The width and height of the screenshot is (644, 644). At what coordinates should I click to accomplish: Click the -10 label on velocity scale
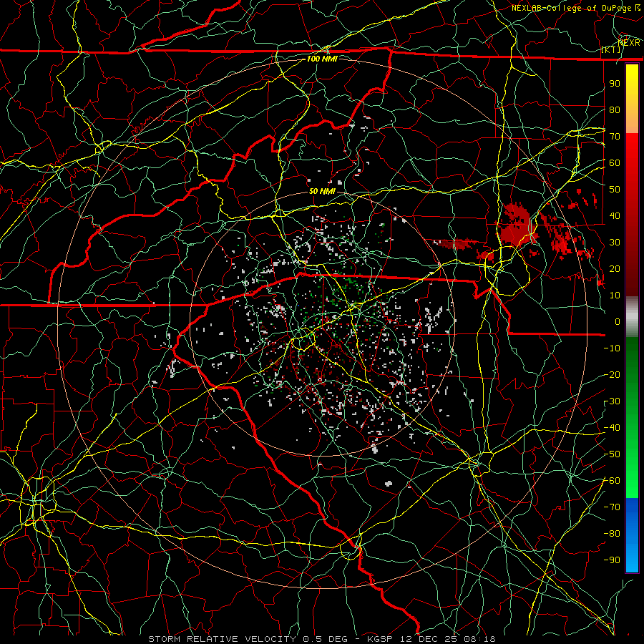(x=612, y=348)
